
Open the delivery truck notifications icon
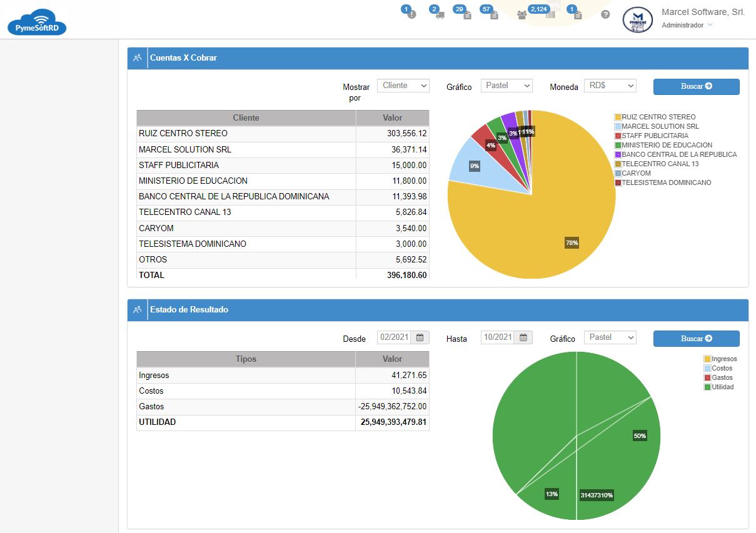[x=440, y=14]
